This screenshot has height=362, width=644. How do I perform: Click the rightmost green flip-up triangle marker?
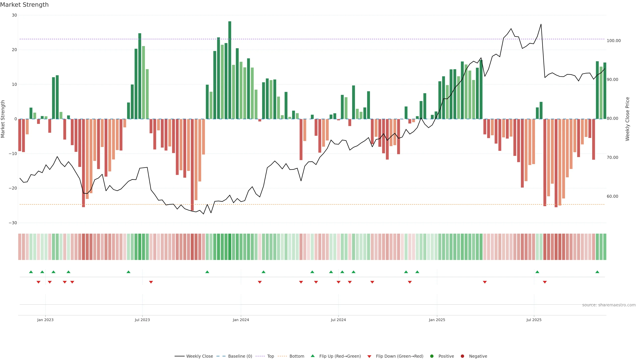coord(597,272)
